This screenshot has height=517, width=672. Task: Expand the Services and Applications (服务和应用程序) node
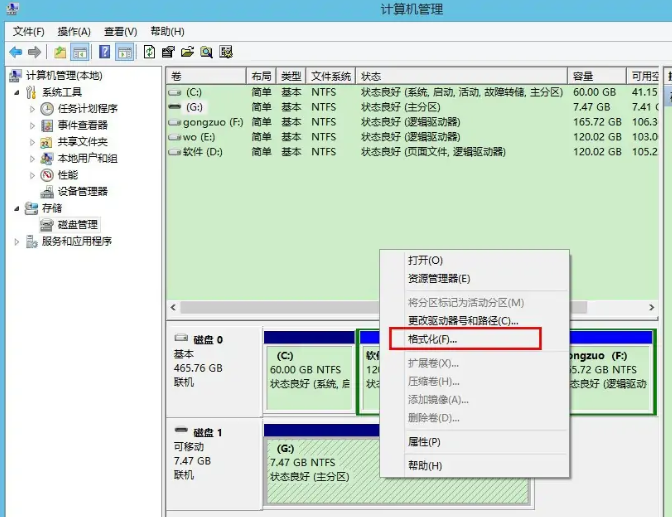point(16,241)
